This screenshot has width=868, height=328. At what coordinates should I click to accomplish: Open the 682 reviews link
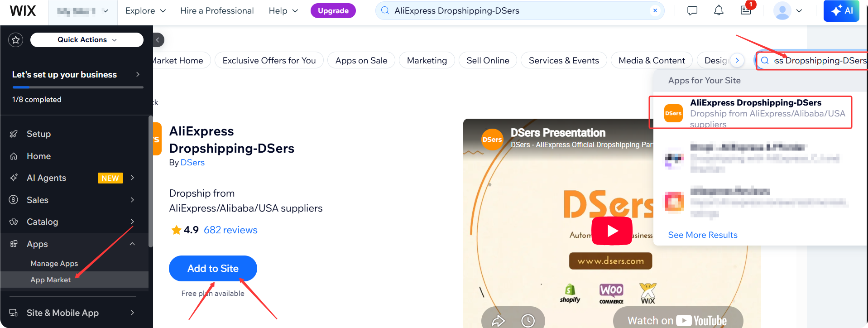[x=230, y=230]
